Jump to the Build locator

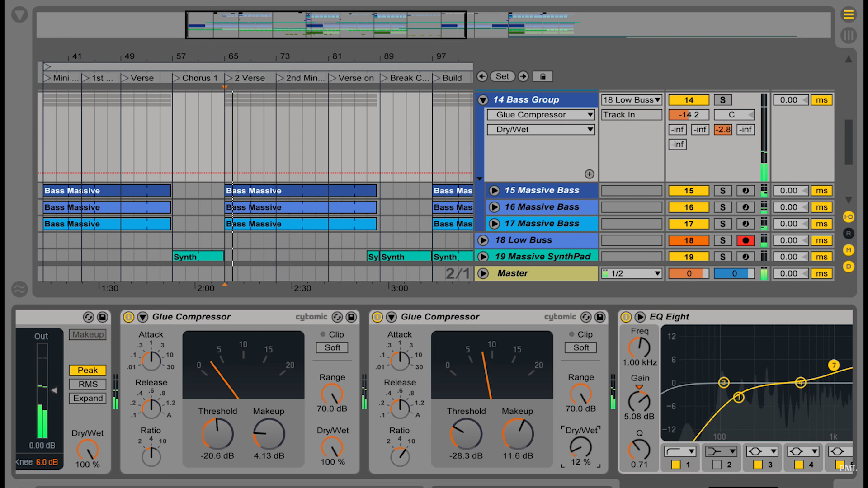448,78
